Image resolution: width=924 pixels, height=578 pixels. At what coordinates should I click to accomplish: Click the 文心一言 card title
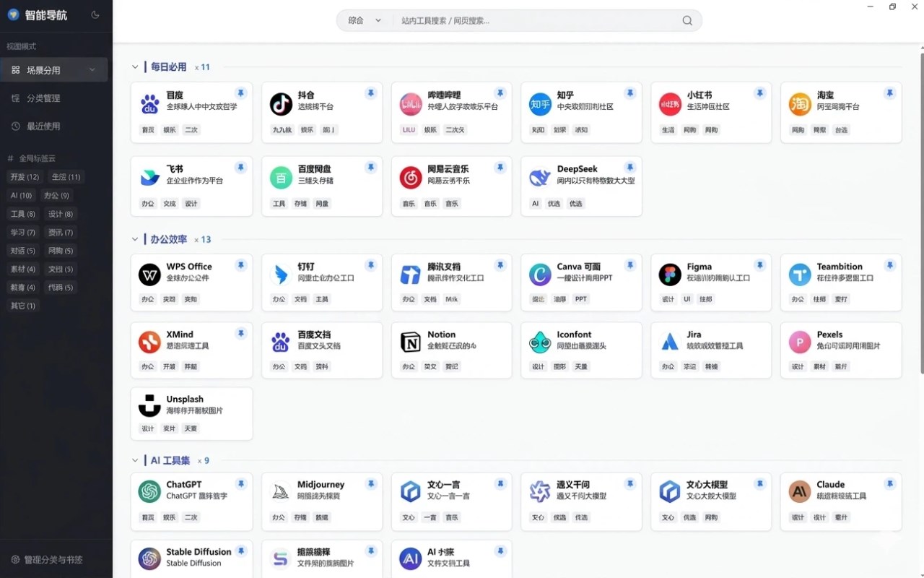[443, 485]
